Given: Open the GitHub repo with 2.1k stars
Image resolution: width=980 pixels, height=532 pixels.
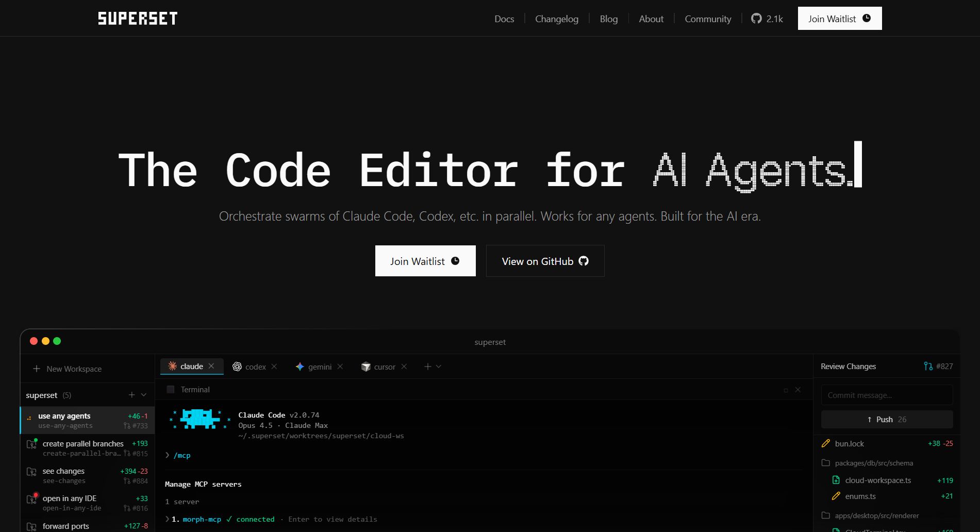Looking at the screenshot, I should pos(767,19).
